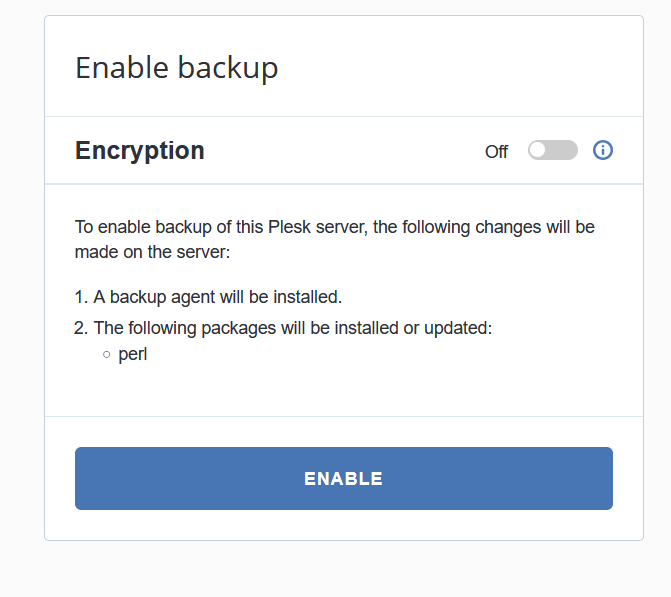The height and width of the screenshot is (597, 671).
Task: Click the grey knob of the Encryption toggle
Action: (538, 150)
